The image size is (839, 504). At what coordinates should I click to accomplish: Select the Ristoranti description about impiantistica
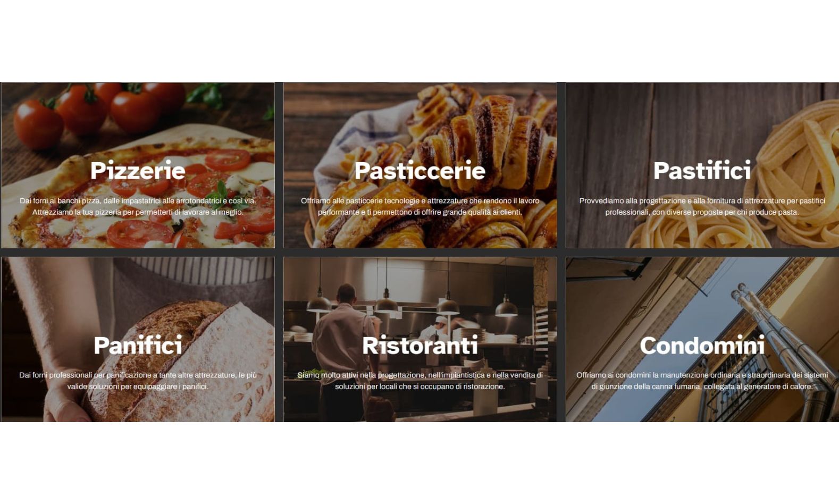tap(420, 381)
